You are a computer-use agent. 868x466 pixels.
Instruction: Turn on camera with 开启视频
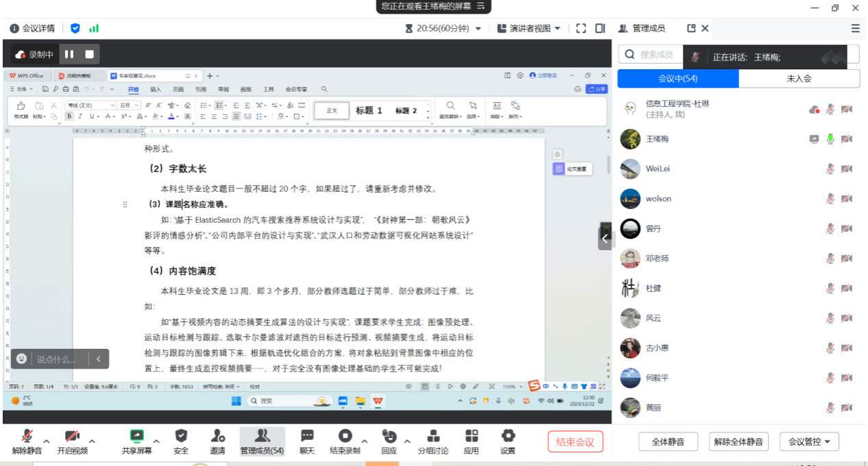pyautogui.click(x=72, y=437)
